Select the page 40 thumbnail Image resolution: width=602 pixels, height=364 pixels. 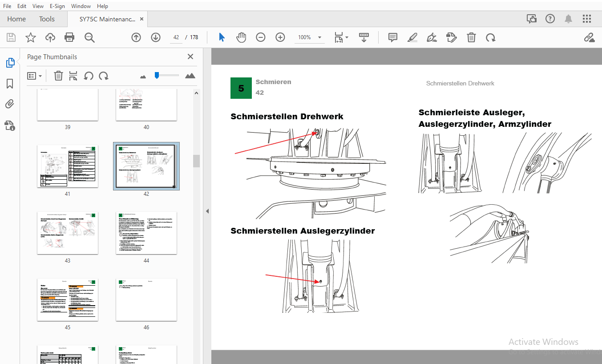[146, 105]
